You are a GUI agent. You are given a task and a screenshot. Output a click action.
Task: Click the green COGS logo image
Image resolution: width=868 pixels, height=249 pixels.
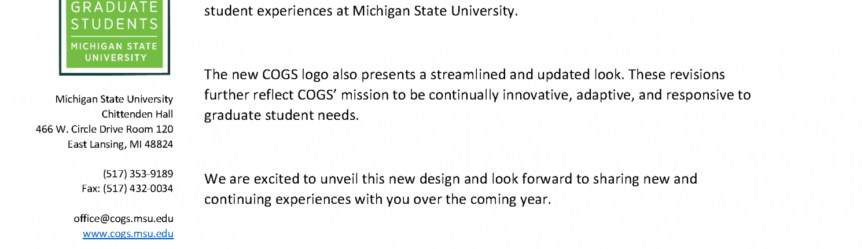click(115, 35)
